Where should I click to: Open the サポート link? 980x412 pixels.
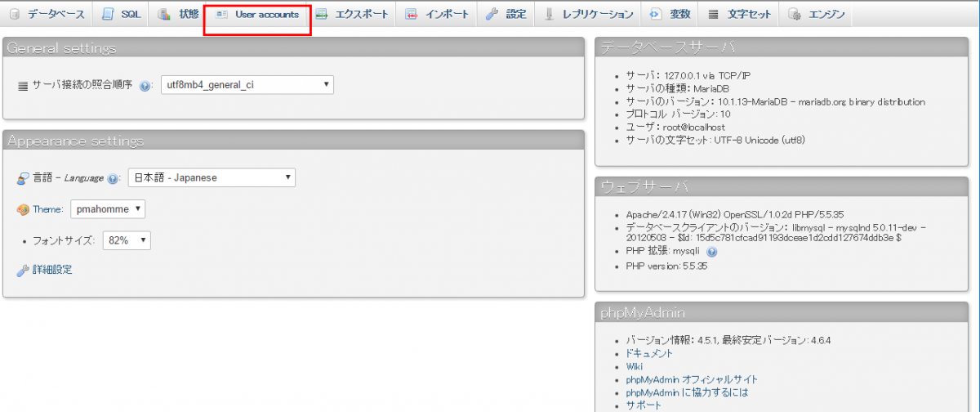point(644,405)
